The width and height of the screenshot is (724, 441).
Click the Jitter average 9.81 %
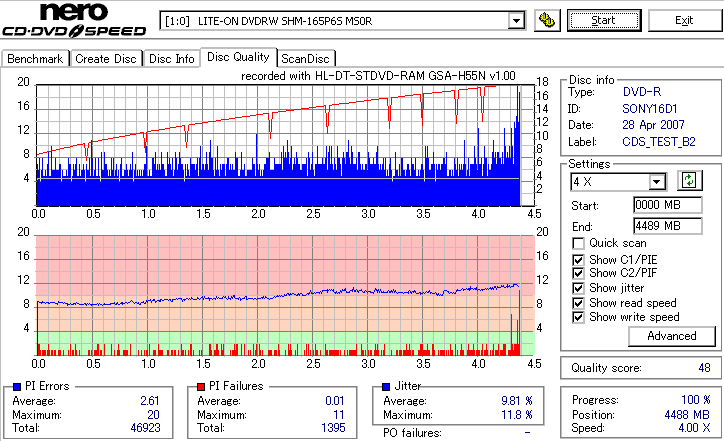517,401
